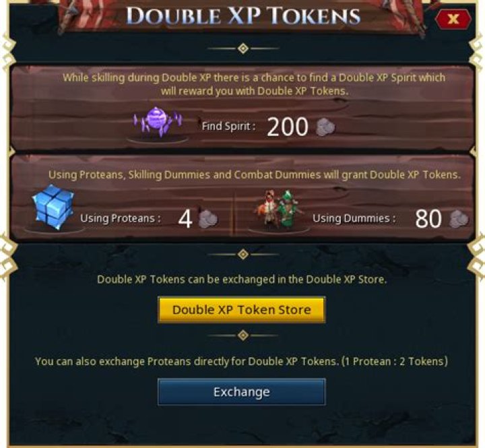Click the Using Dummies value 80
This screenshot has height=448, width=485.
[x=428, y=219]
